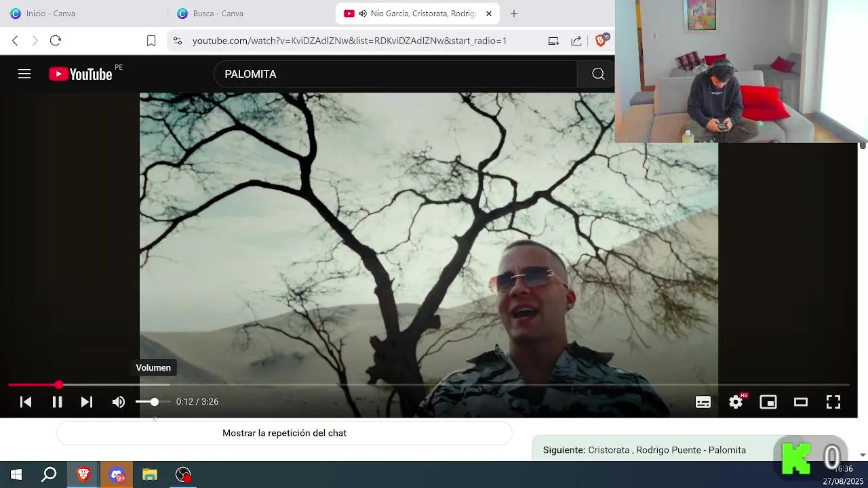The width and height of the screenshot is (868, 488).
Task: View site information icon in address bar
Action: pos(178,41)
